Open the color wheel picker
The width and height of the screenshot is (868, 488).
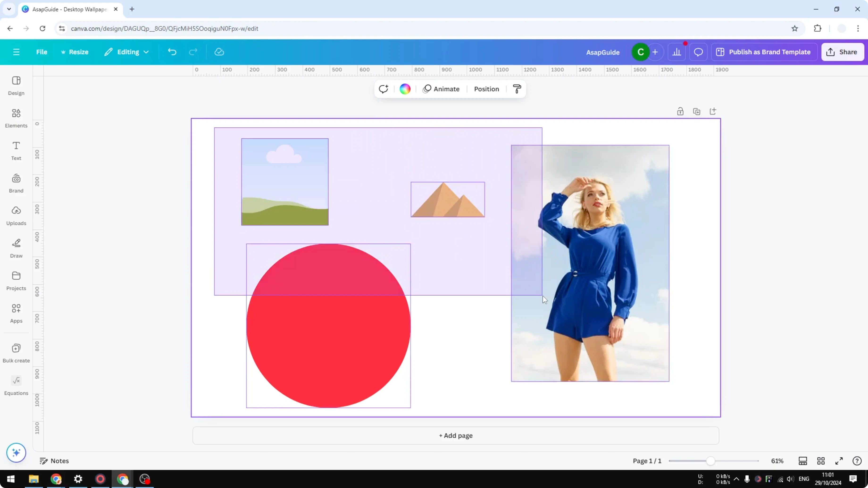pos(405,89)
